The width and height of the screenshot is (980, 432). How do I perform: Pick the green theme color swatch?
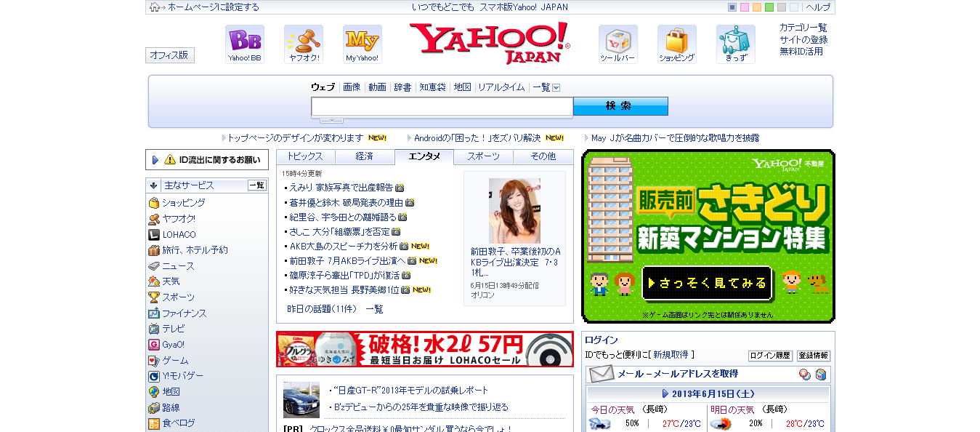769,7
